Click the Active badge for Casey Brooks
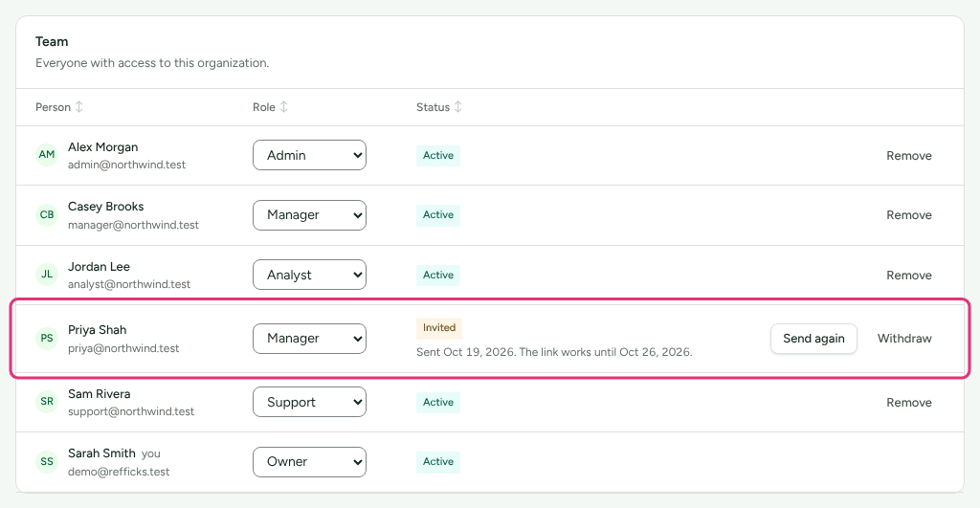 point(438,215)
